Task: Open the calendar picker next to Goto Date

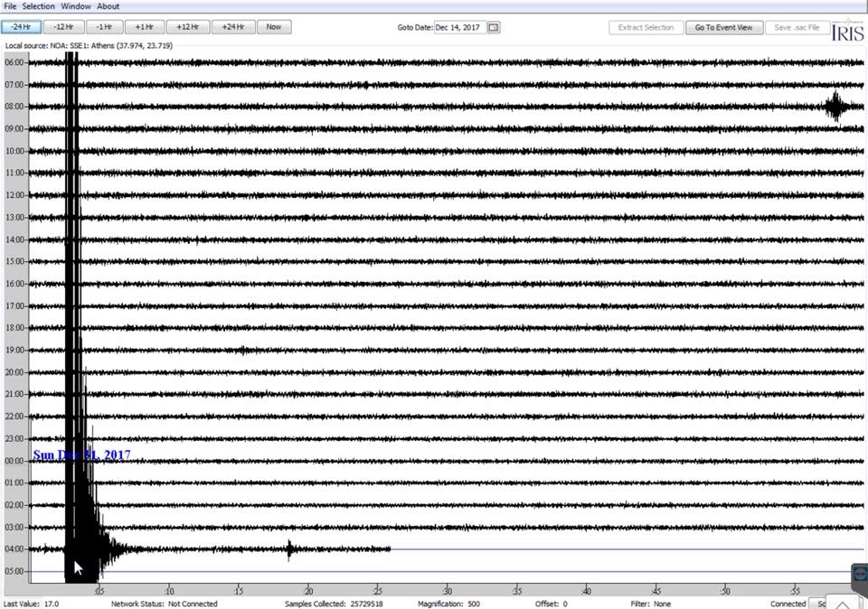Action: [x=494, y=27]
